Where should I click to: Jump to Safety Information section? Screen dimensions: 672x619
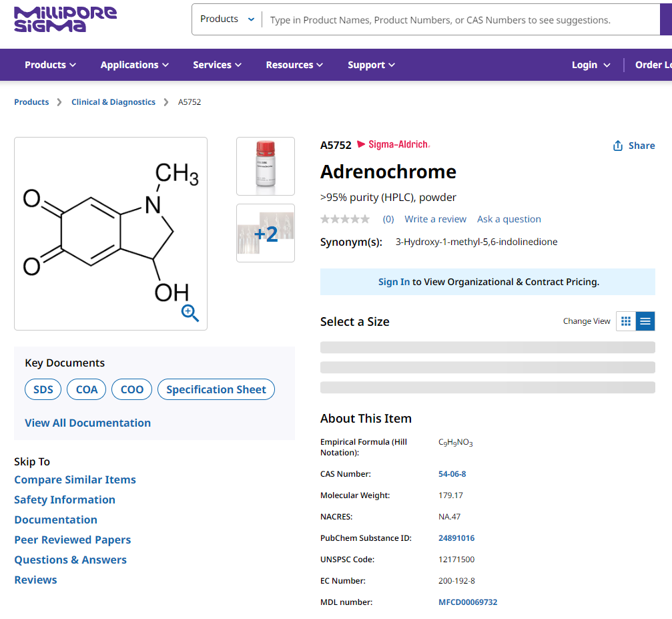(65, 499)
